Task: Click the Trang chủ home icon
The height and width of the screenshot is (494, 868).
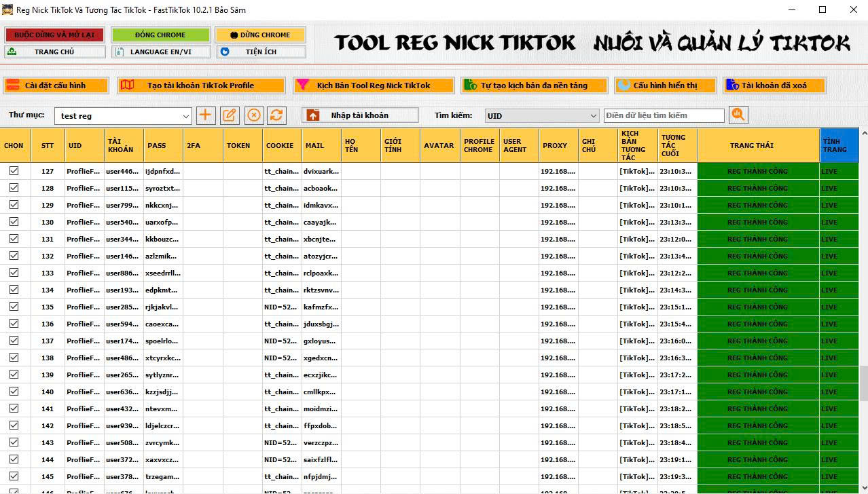Action: (12, 52)
